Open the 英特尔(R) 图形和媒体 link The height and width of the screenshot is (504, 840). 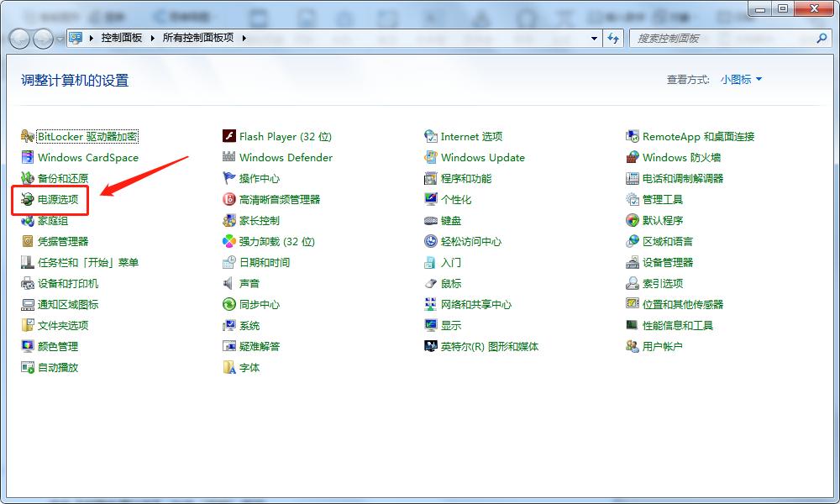[x=490, y=346]
